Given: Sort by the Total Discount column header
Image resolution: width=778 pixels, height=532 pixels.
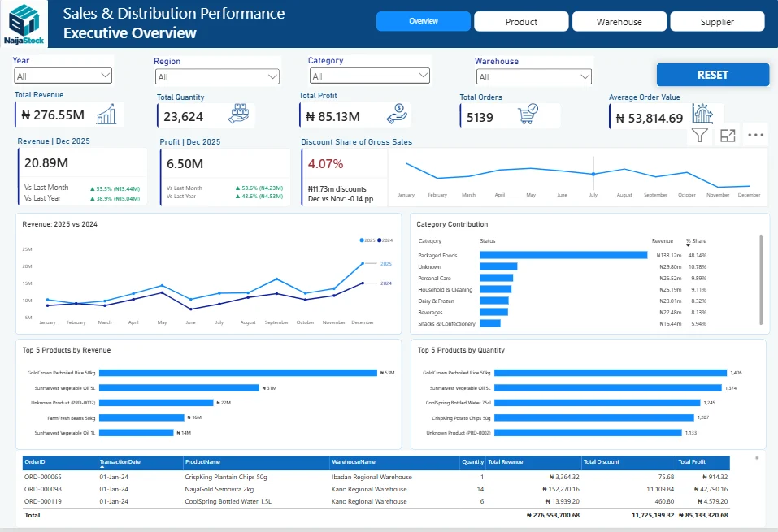Looking at the screenshot, I should pyautogui.click(x=628, y=462).
